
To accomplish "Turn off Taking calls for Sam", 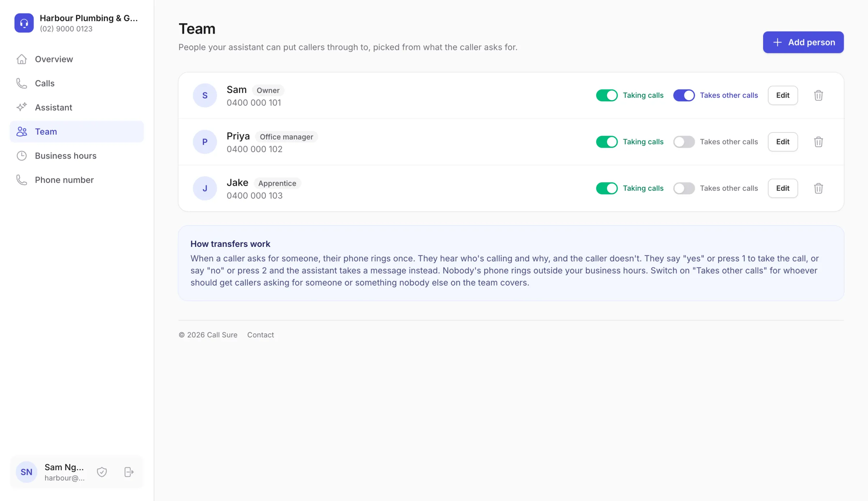I will pos(607,95).
